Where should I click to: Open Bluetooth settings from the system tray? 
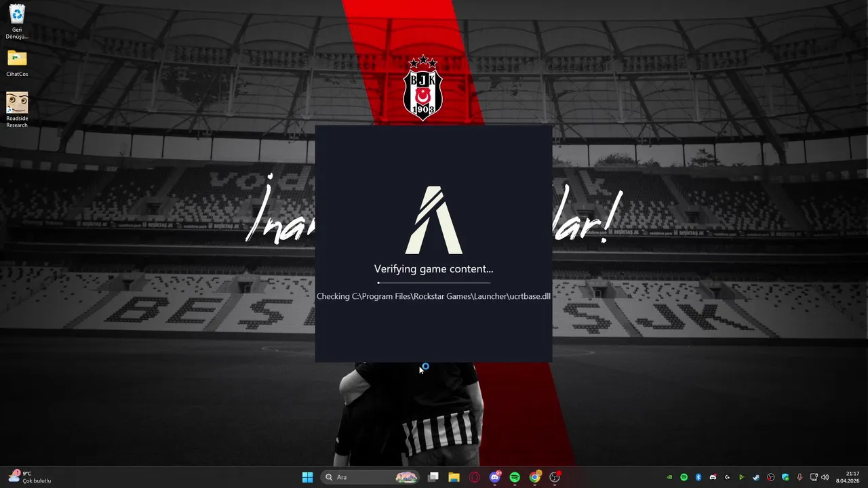(698, 477)
